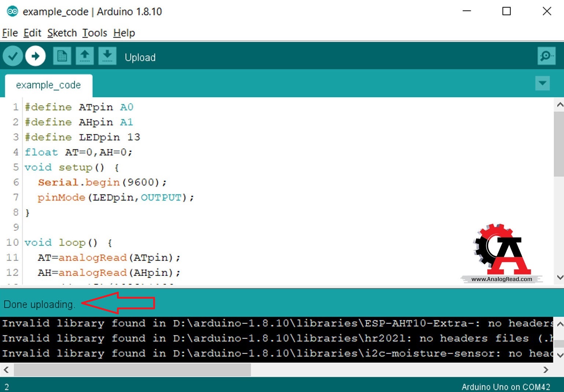Open a sketch with the up-arrow icon
564x392 pixels.
click(x=85, y=56)
